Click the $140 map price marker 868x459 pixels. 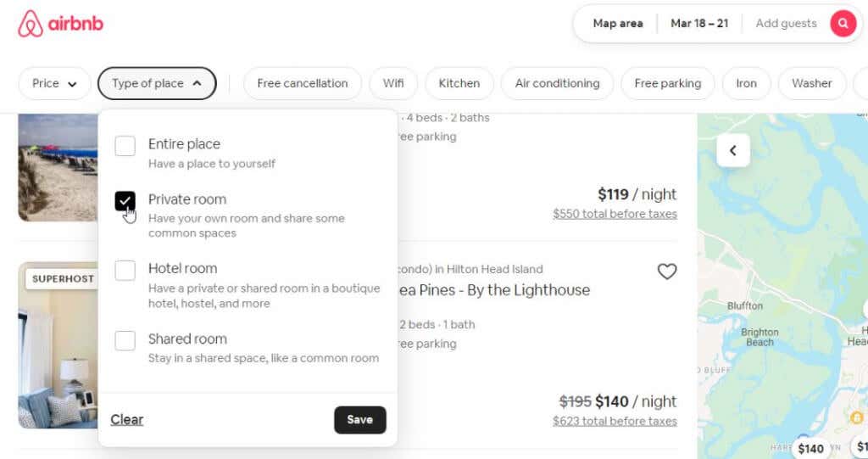810,449
